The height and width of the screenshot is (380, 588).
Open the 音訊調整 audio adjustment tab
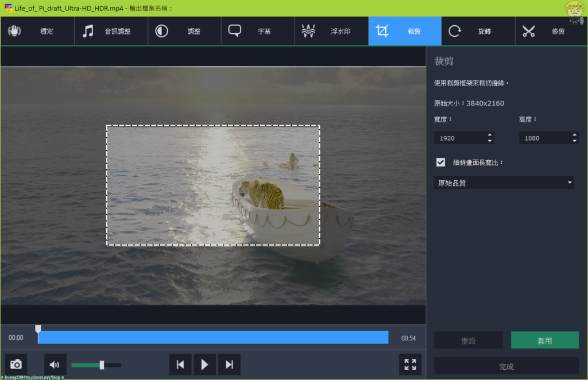pyautogui.click(x=111, y=31)
